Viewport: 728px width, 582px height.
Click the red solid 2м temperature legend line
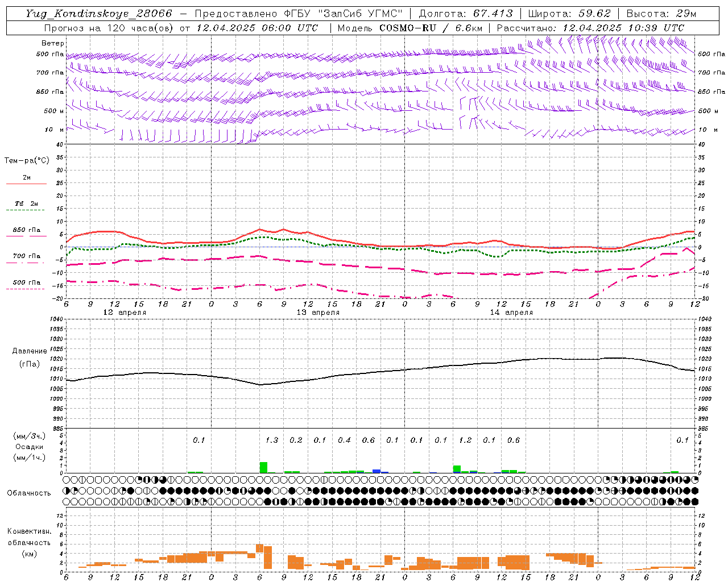click(26, 184)
